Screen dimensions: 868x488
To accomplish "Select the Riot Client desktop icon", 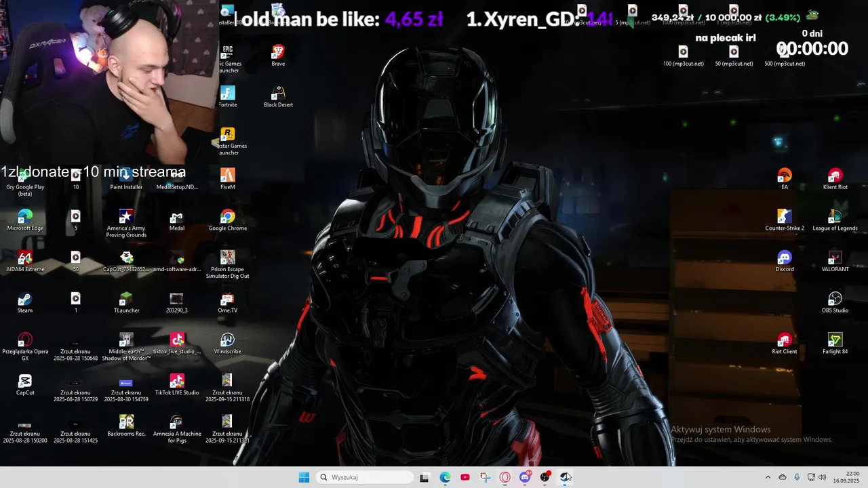I will 785,344.
